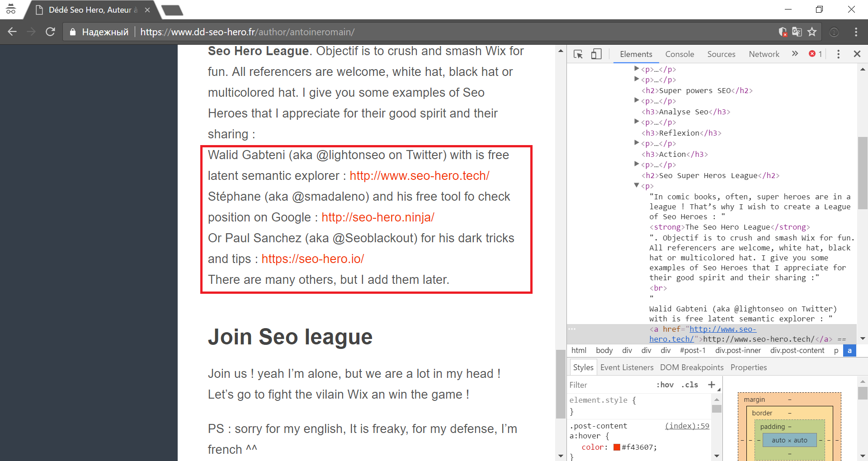
Task: Select div.post-inner in breadcrumb
Action: click(x=738, y=350)
